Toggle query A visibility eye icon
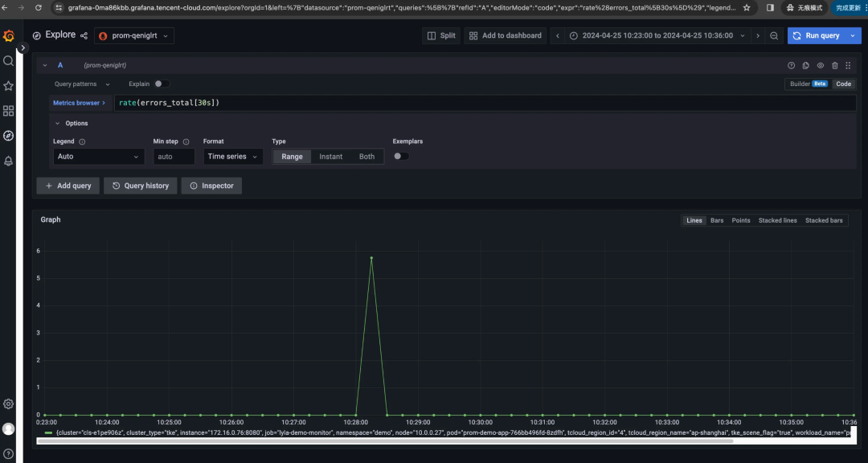868x463 pixels. coord(821,65)
